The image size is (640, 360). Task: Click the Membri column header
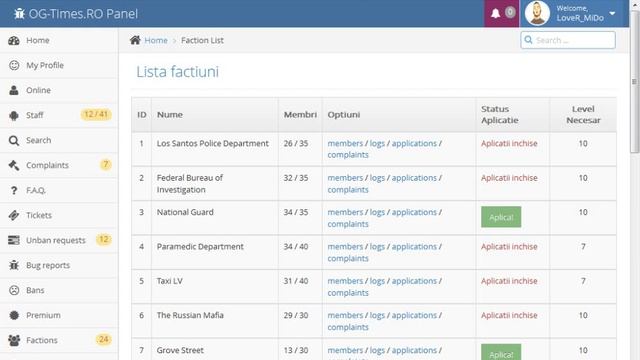[300, 115]
